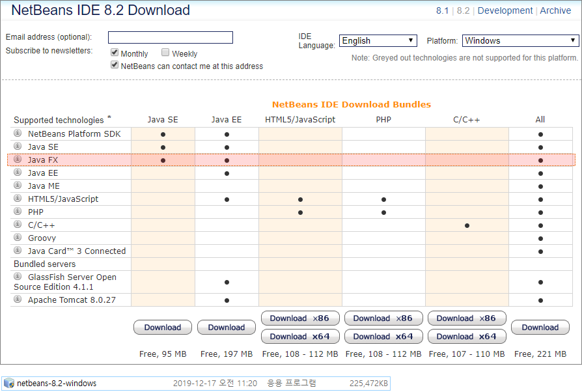
Task: Click the 'Free, 95 MB' size text
Action: click(x=163, y=354)
